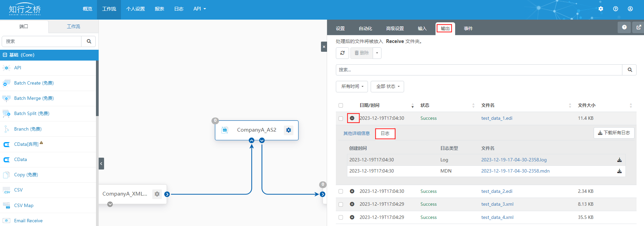The height and width of the screenshot is (226, 644).
Task: Open the test_data_4.xml file link
Action: coord(497,218)
